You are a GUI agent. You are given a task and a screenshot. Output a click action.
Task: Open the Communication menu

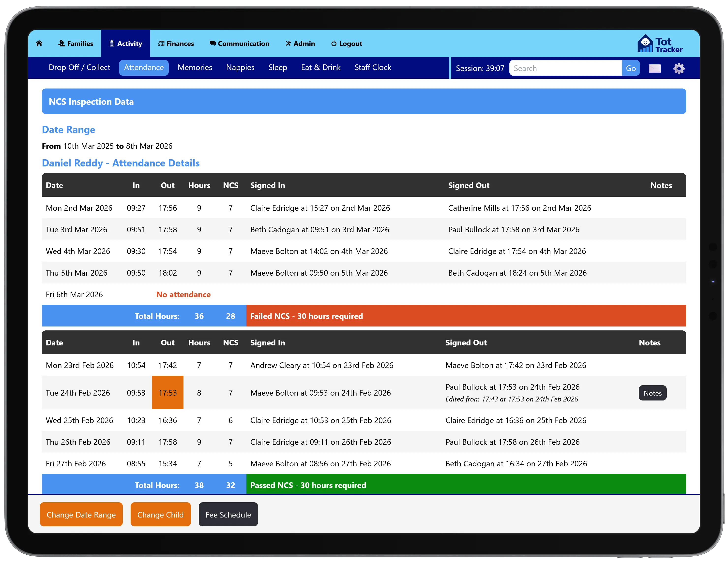[x=239, y=43]
